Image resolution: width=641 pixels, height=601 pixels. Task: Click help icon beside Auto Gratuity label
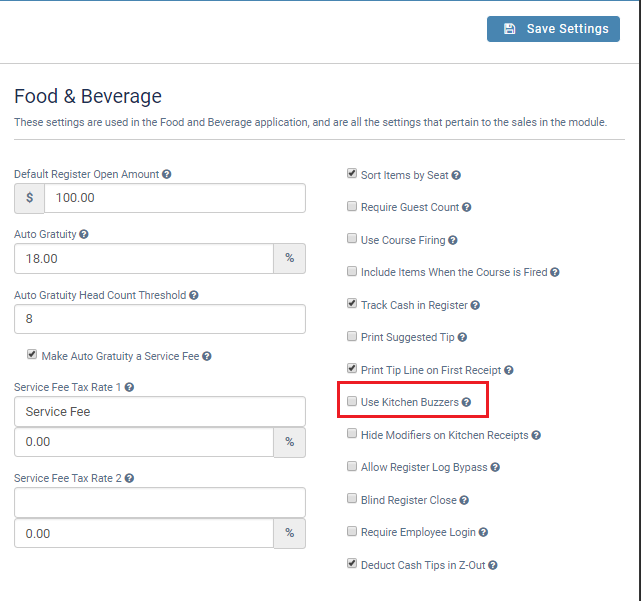84,234
